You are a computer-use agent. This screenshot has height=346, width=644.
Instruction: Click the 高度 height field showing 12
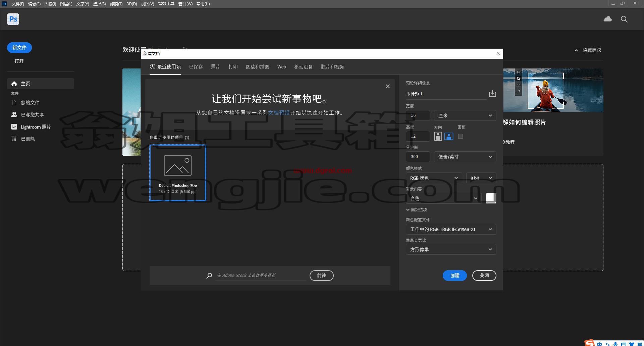coord(418,136)
